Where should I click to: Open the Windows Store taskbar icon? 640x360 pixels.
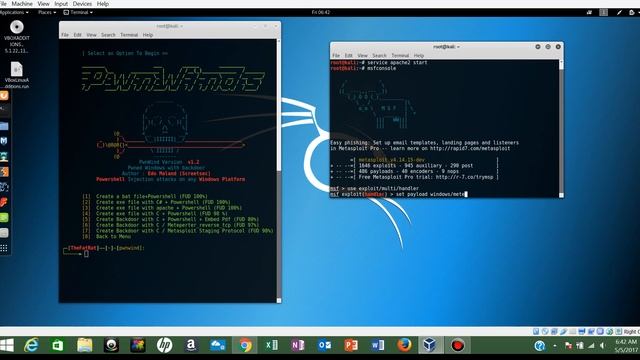click(58, 345)
